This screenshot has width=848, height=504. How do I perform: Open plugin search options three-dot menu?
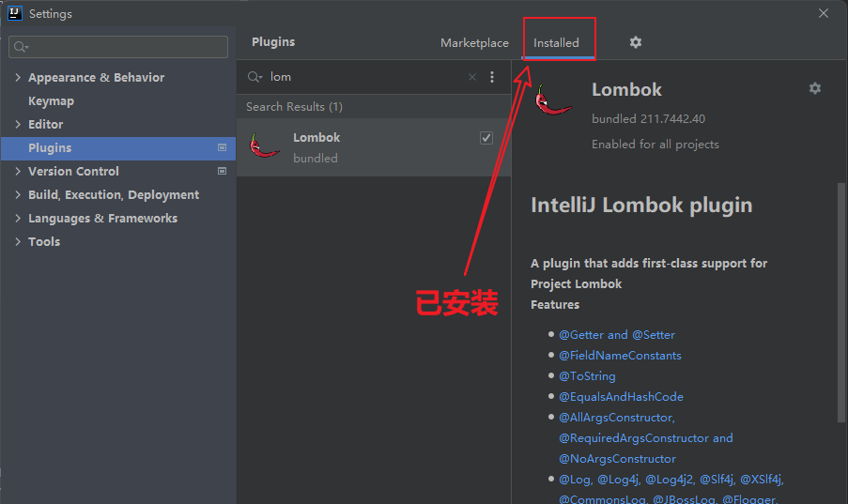(x=491, y=77)
